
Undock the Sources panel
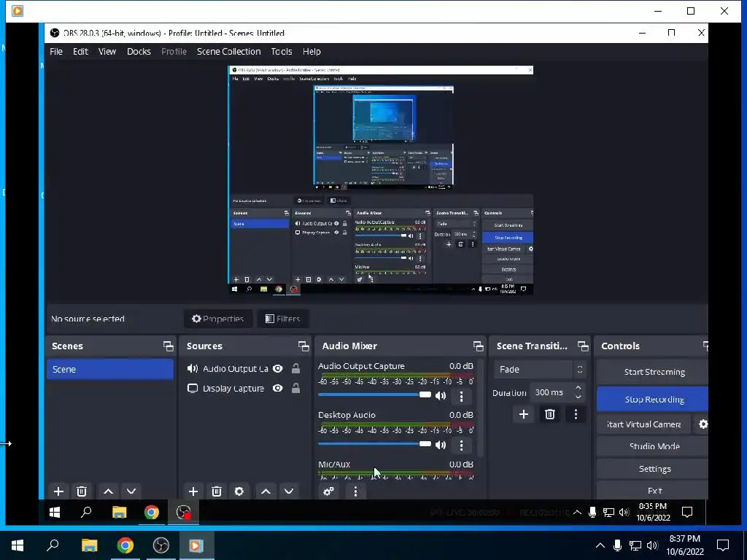tap(303, 346)
